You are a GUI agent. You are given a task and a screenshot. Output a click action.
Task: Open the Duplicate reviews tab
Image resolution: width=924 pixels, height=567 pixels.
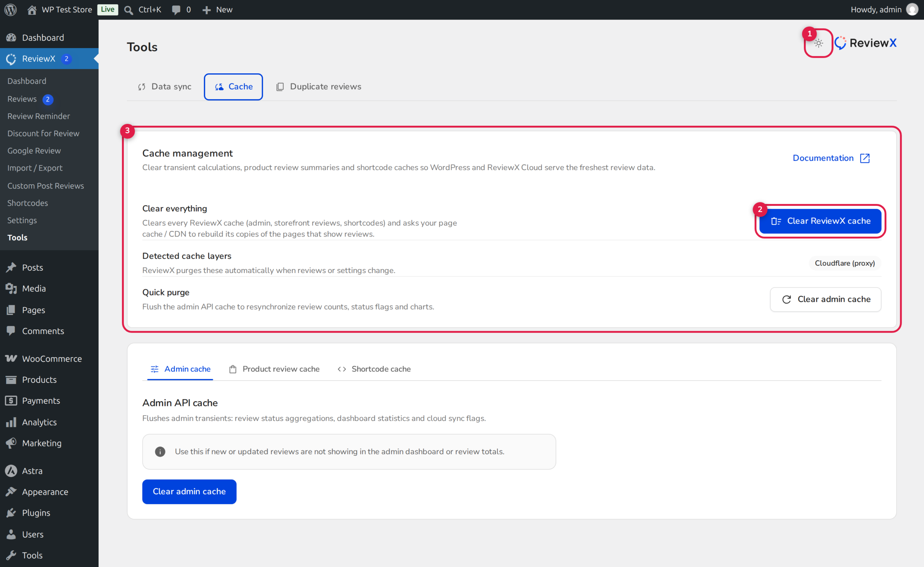click(319, 87)
